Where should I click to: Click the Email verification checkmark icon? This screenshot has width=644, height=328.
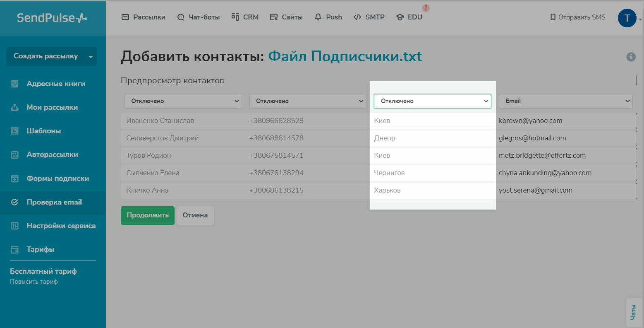pos(14,202)
